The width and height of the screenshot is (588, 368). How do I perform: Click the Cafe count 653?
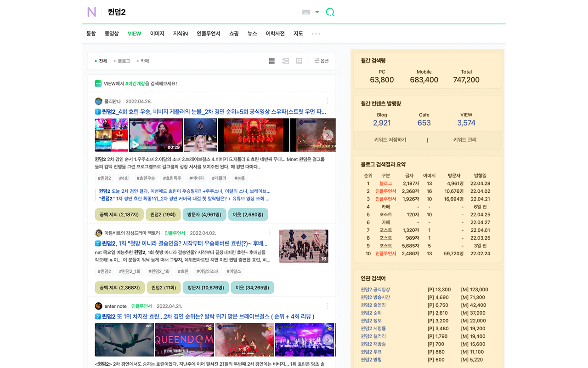coord(424,123)
